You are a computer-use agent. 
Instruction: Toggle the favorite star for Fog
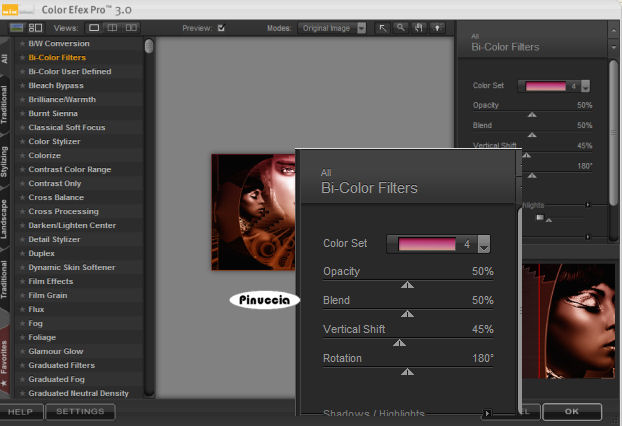(23, 323)
